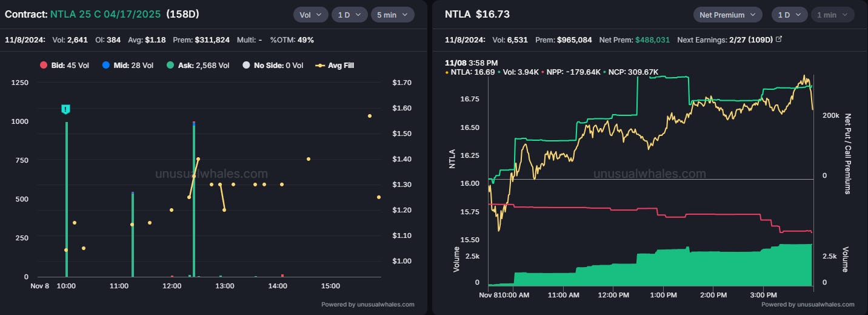Open the Vol dropdown on contract chart
Screen dimensions: 868x315
click(x=311, y=15)
